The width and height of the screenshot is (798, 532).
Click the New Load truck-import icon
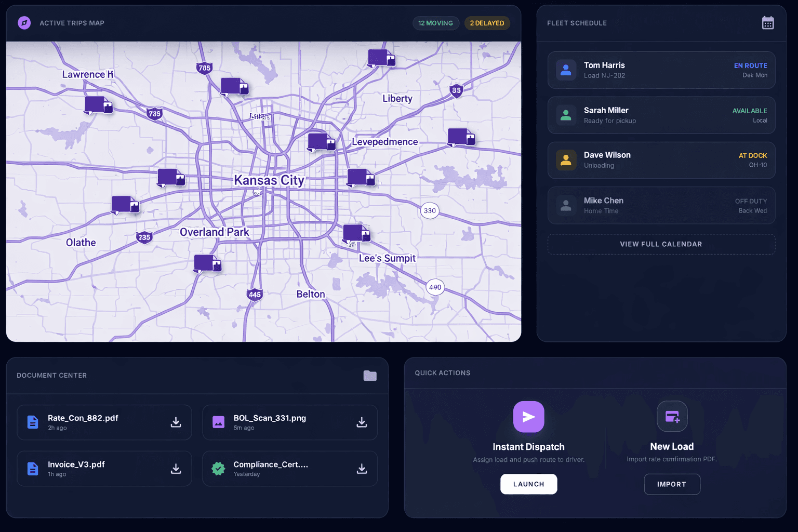672,416
